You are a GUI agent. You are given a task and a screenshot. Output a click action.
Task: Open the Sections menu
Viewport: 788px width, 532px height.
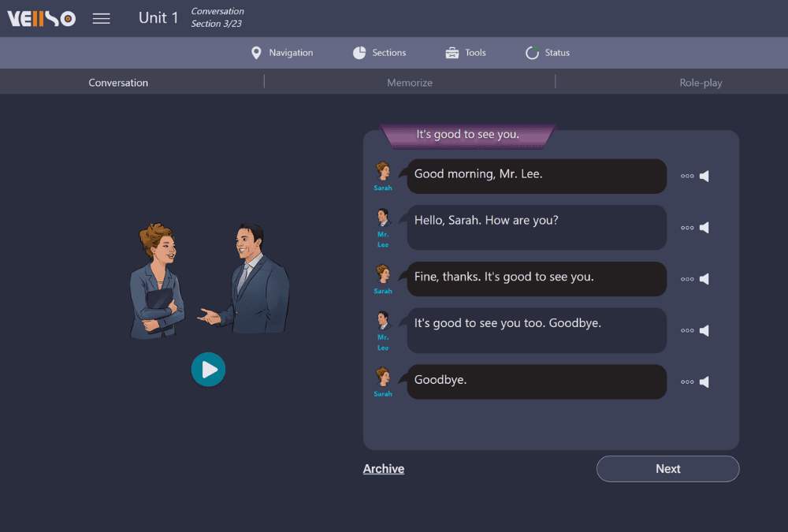[380, 53]
